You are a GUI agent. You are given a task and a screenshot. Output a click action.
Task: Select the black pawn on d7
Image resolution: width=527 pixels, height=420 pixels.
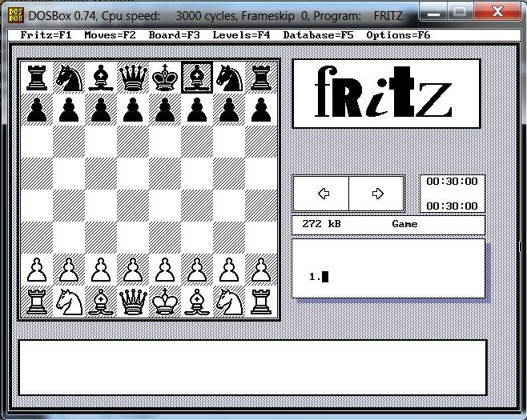click(x=133, y=110)
